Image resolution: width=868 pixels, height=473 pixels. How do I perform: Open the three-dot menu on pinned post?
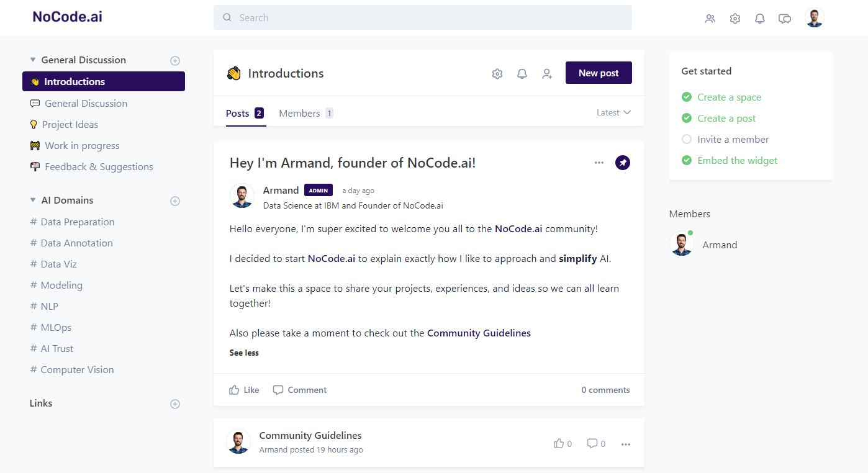coord(599,163)
